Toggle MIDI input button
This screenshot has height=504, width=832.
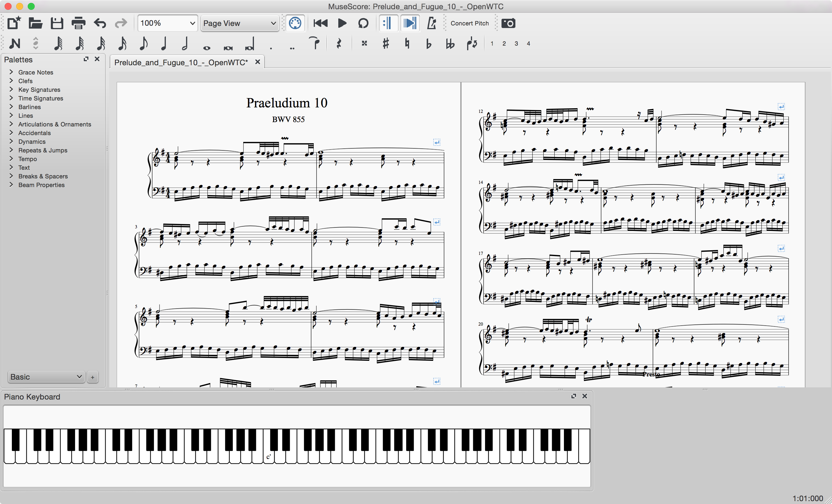click(295, 23)
